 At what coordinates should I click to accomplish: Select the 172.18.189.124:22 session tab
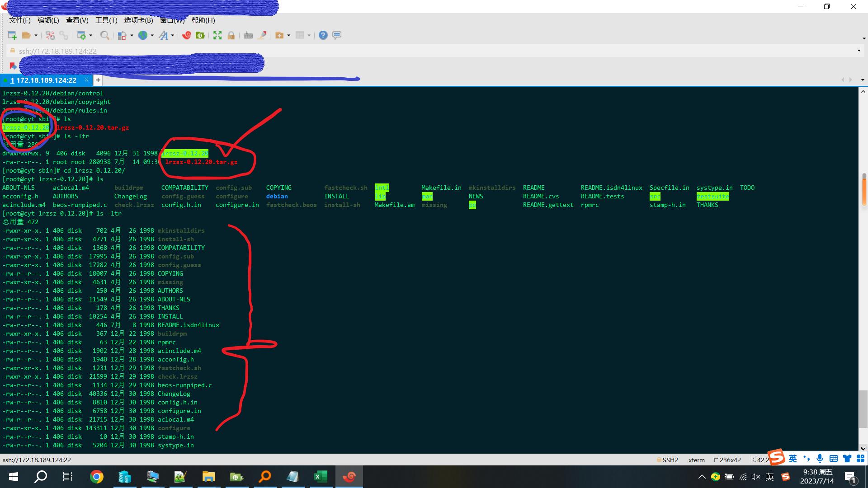pos(45,80)
